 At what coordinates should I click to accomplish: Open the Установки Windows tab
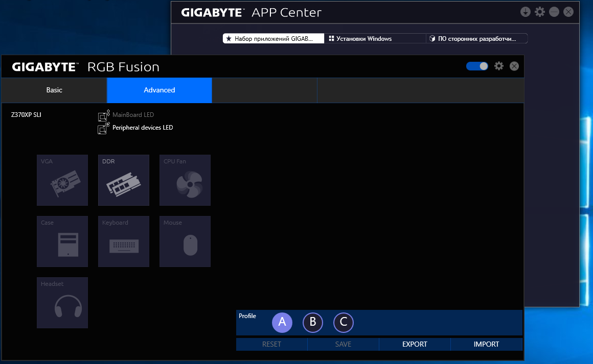(375, 39)
